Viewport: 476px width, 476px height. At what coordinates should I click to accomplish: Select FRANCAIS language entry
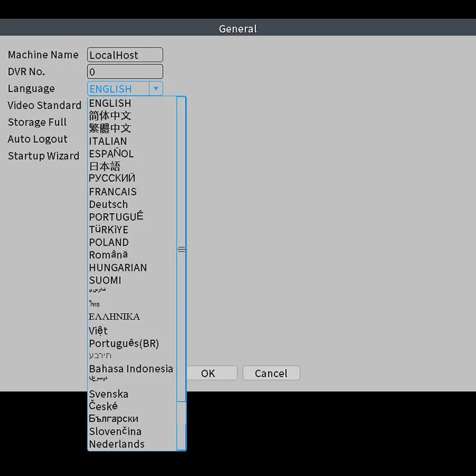[x=112, y=192]
